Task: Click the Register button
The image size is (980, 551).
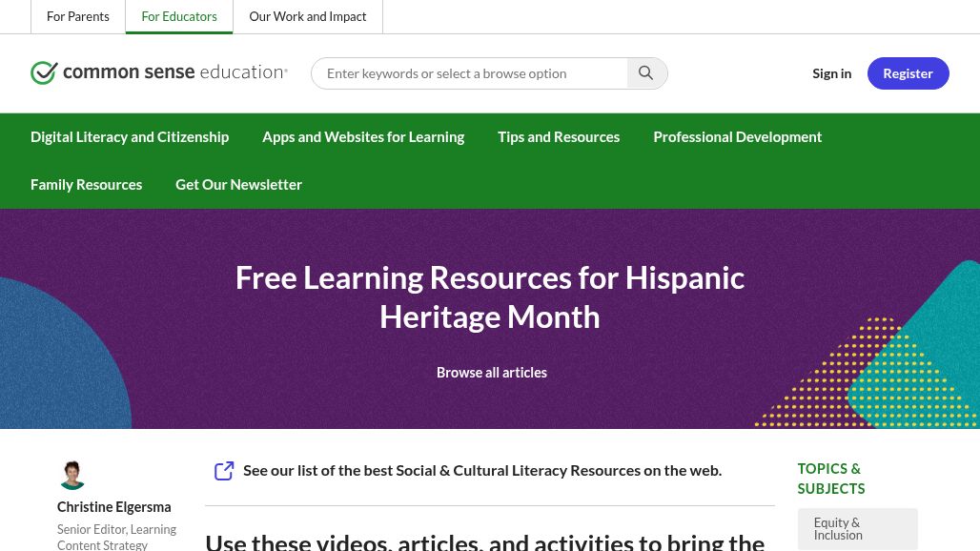Action: point(908,72)
